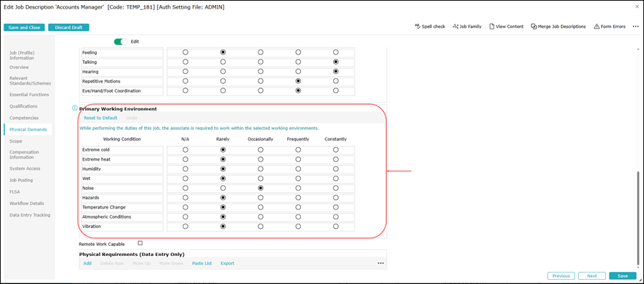Screen dimensions: 644x284
Task: Click info icon beside Primary Working Environment
Action: click(x=75, y=108)
